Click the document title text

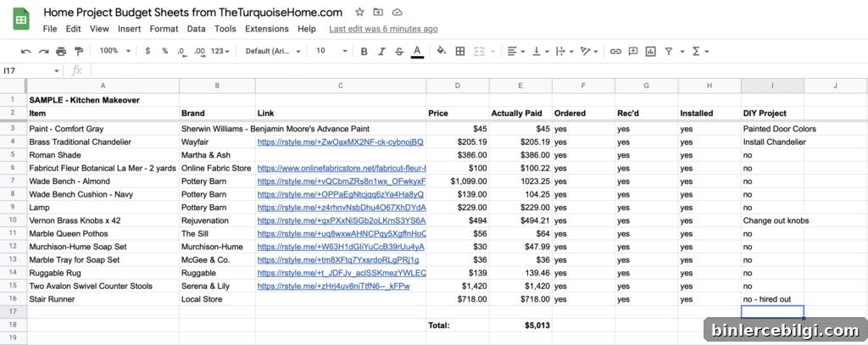pyautogui.click(x=192, y=12)
